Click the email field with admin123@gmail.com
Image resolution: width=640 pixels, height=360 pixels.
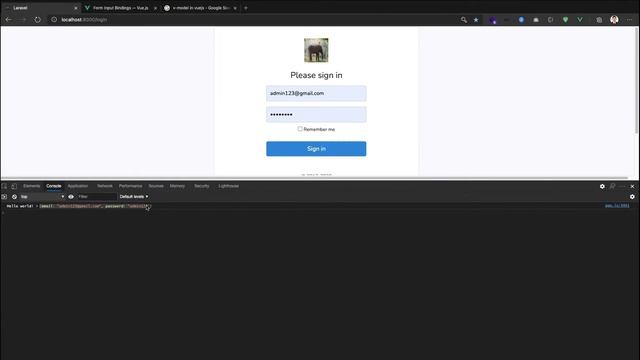coord(316,93)
